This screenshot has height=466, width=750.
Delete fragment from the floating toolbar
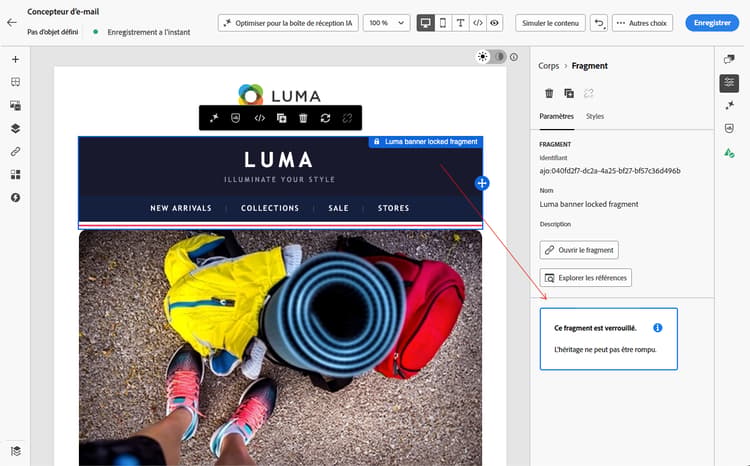[303, 118]
